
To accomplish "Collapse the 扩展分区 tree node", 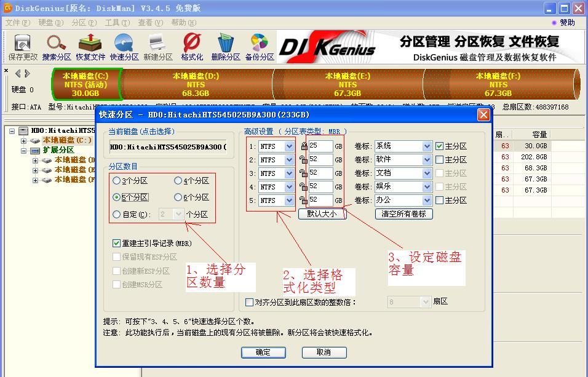I will click(23, 150).
